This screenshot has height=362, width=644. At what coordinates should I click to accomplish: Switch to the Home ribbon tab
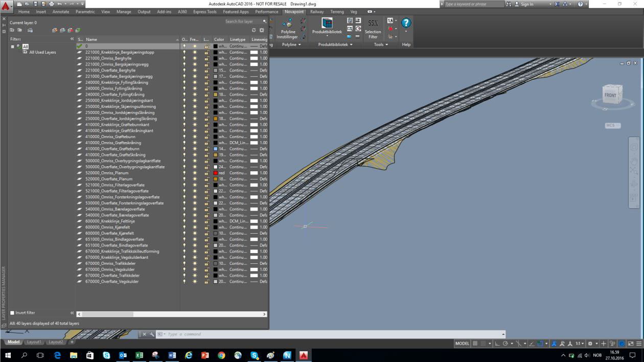pos(24,11)
